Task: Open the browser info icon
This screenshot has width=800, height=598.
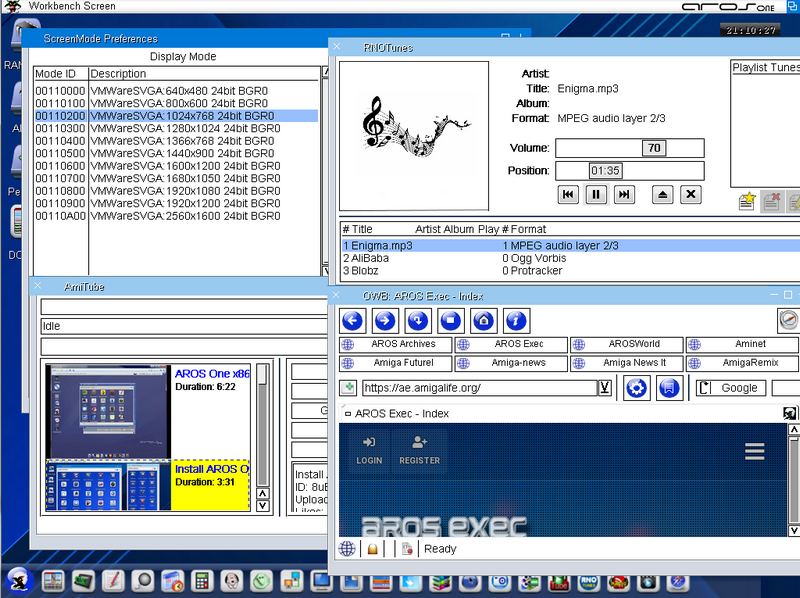Action: 516,321
